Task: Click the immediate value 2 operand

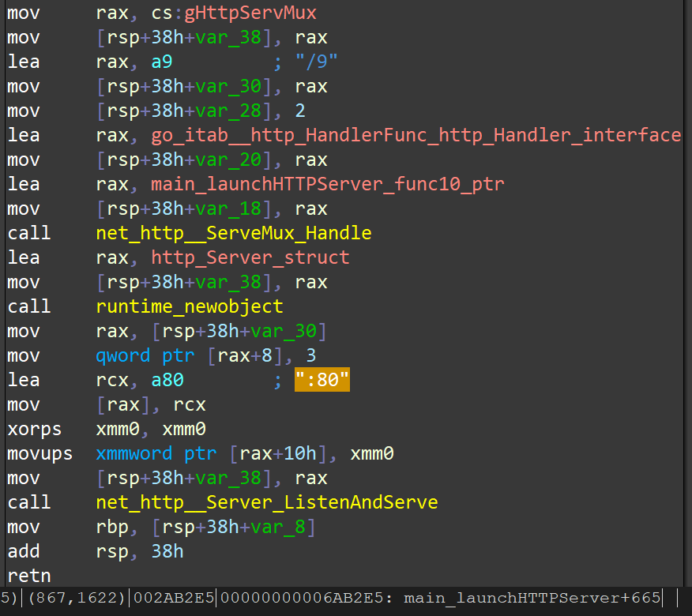Action: [300, 111]
